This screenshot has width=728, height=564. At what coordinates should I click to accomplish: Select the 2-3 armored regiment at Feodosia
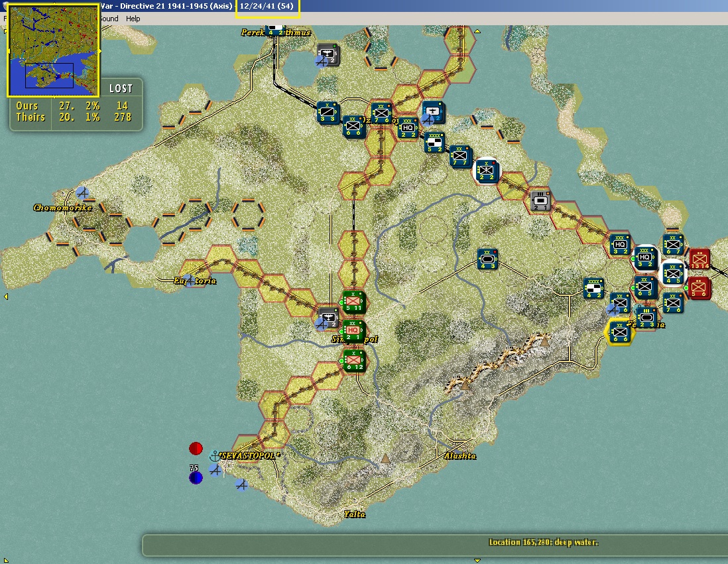point(646,317)
